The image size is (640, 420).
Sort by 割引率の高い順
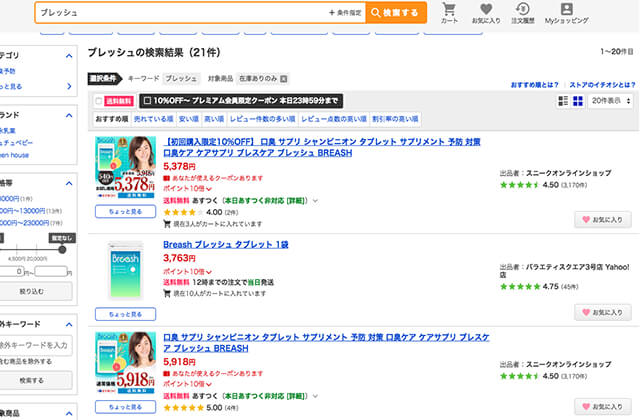[395, 119]
